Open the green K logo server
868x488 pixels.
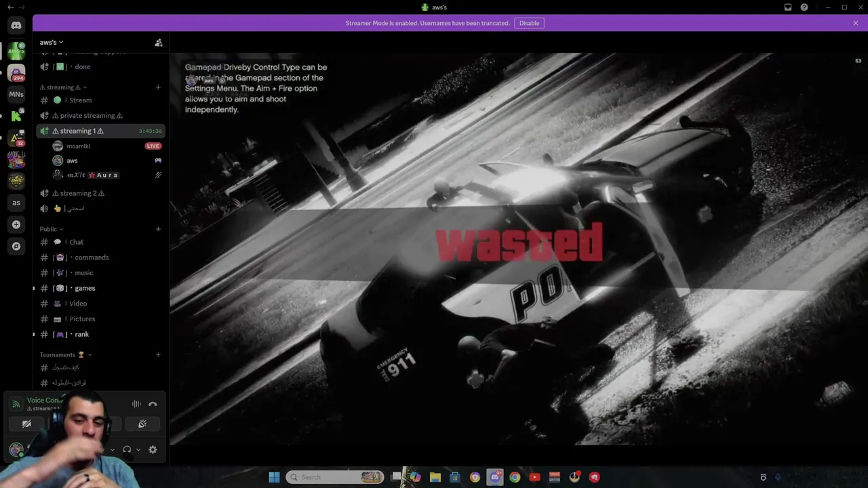click(x=16, y=116)
